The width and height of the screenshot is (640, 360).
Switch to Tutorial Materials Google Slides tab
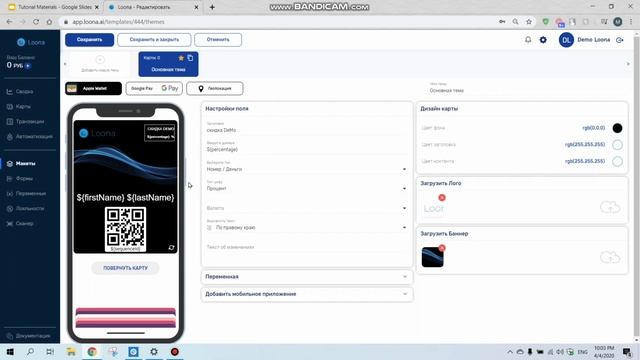(53, 7)
